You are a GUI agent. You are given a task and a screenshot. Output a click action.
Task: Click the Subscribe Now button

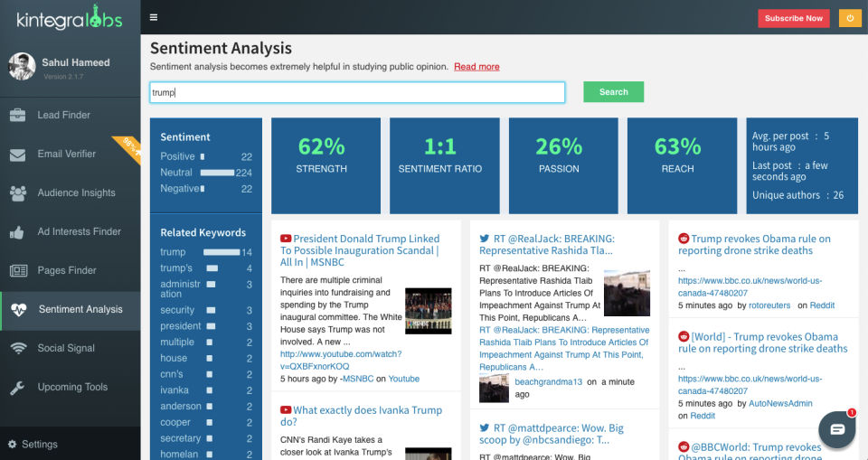[x=793, y=18]
